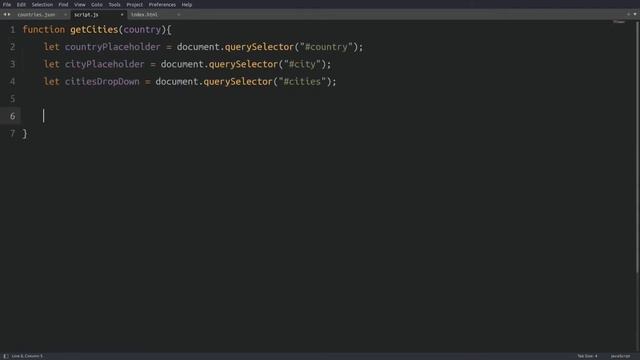The height and width of the screenshot is (360, 640).
Task: Click the closing brace on line 7
Action: coord(25,133)
